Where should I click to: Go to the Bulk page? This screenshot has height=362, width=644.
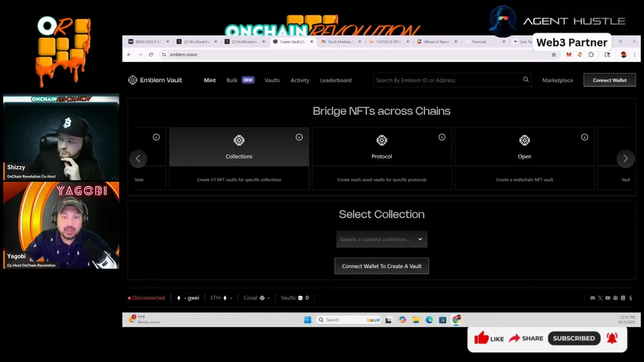232,80
